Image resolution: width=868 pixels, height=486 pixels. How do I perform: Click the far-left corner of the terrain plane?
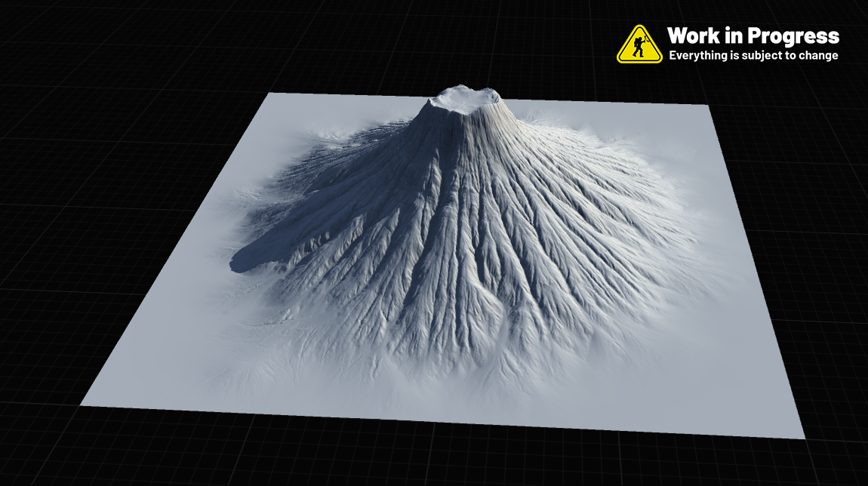coord(272,95)
